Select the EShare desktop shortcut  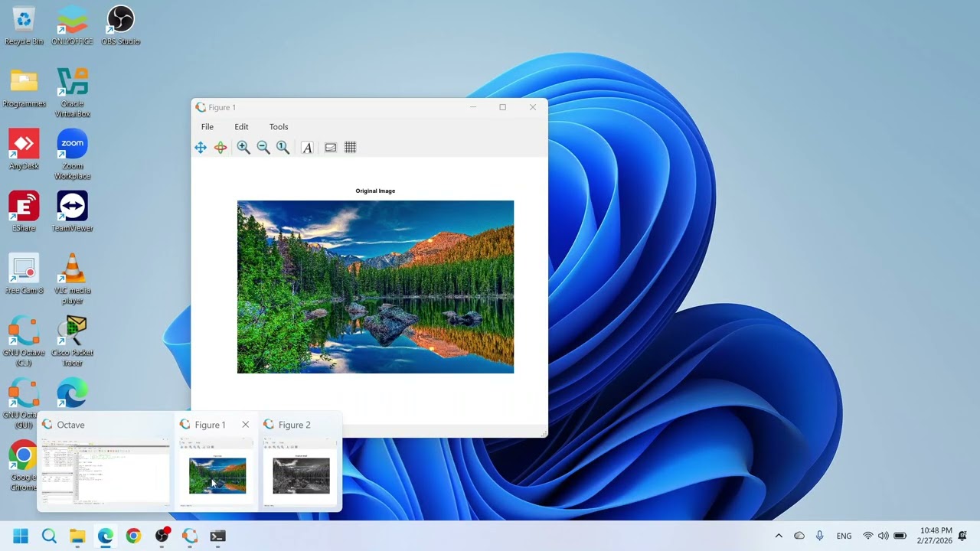point(24,212)
